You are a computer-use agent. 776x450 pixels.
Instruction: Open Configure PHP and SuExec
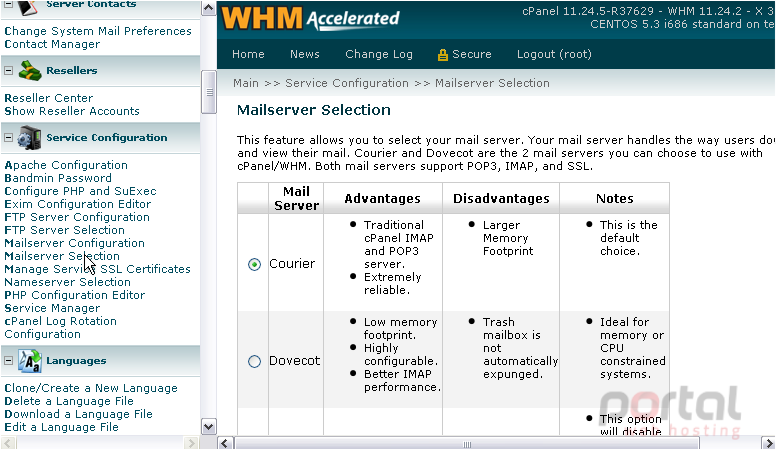coord(80,191)
